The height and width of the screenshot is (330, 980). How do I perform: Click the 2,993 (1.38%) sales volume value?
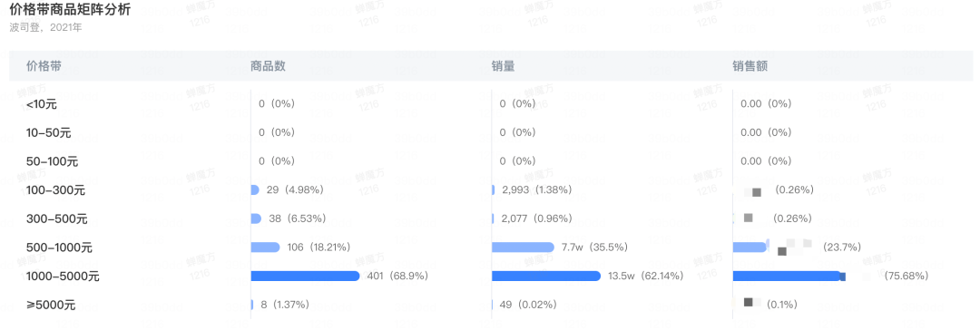[x=536, y=190]
